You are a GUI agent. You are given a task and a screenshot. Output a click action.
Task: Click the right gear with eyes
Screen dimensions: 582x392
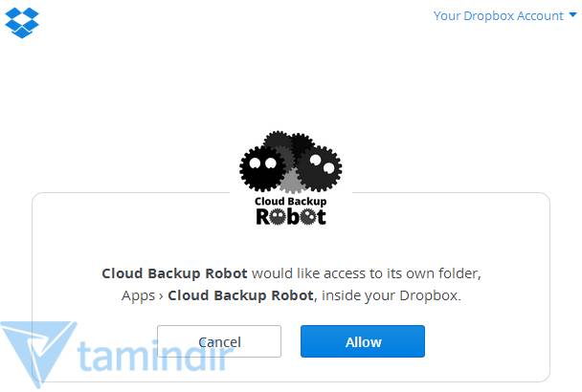pos(320,168)
